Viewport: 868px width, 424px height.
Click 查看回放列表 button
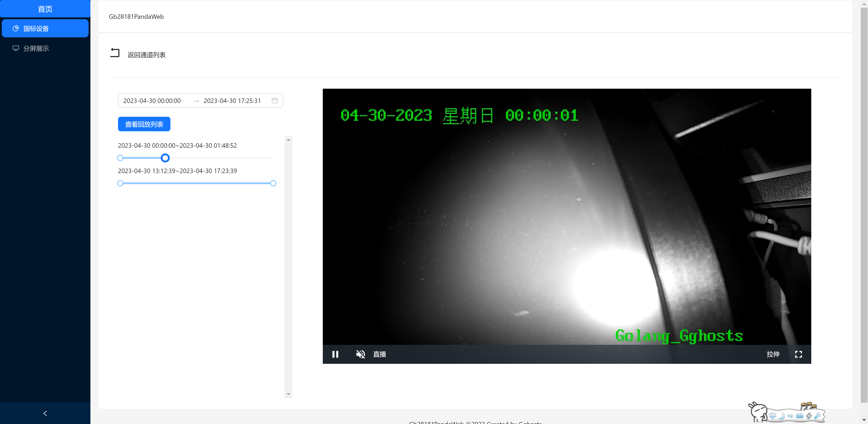click(x=144, y=124)
